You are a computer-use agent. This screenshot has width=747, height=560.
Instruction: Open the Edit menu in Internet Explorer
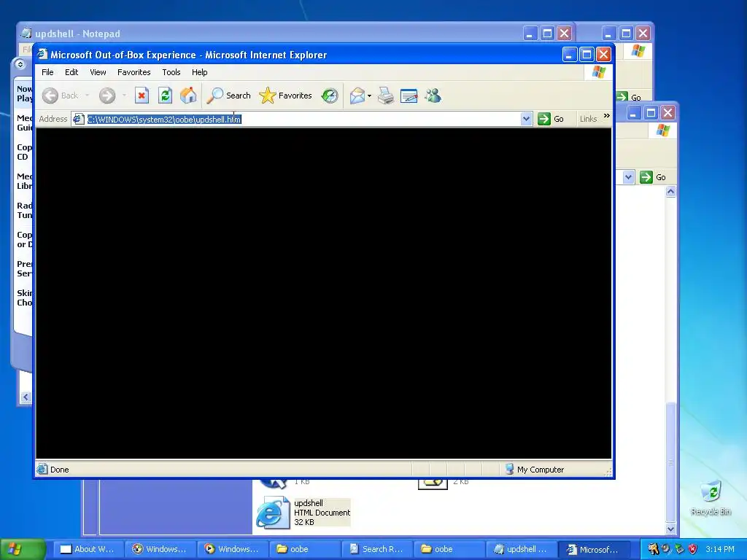click(71, 72)
